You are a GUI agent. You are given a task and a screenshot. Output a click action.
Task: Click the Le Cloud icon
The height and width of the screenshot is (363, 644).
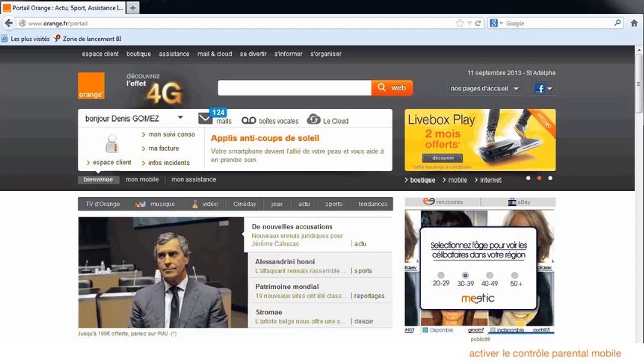314,119
